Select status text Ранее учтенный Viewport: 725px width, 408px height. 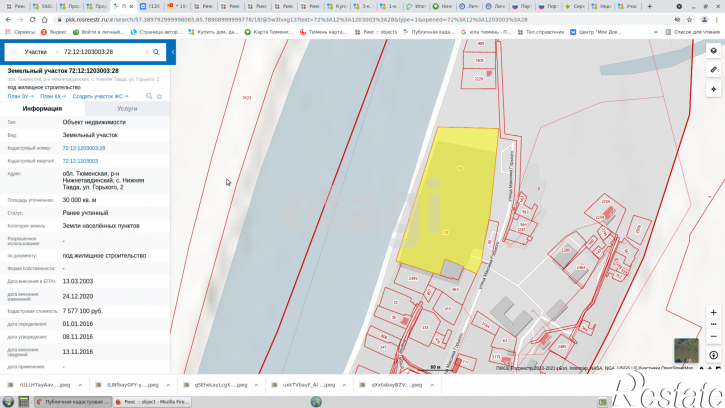[x=85, y=213]
